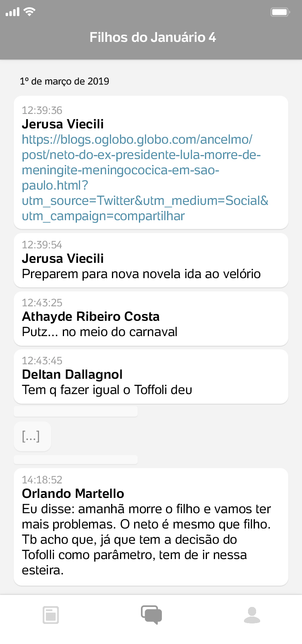Tap the battery indicator icon
Viewport: 302px width, 644px height.
coord(280,12)
